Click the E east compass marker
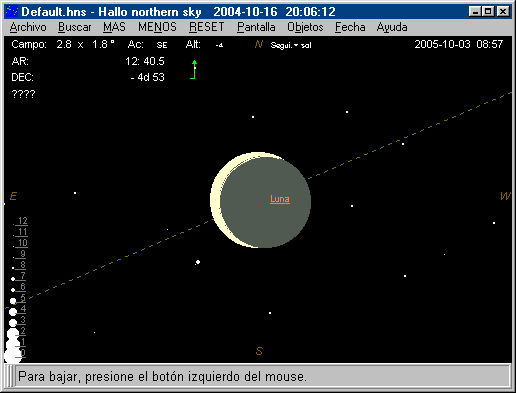This screenshot has height=393, width=516. click(x=13, y=196)
